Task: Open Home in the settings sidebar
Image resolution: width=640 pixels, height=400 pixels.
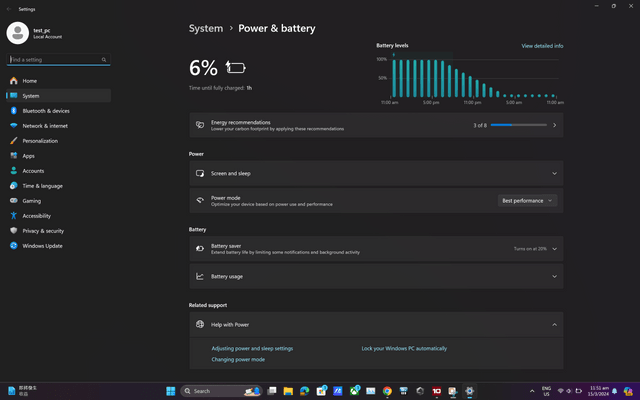Action: pyautogui.click(x=58, y=81)
